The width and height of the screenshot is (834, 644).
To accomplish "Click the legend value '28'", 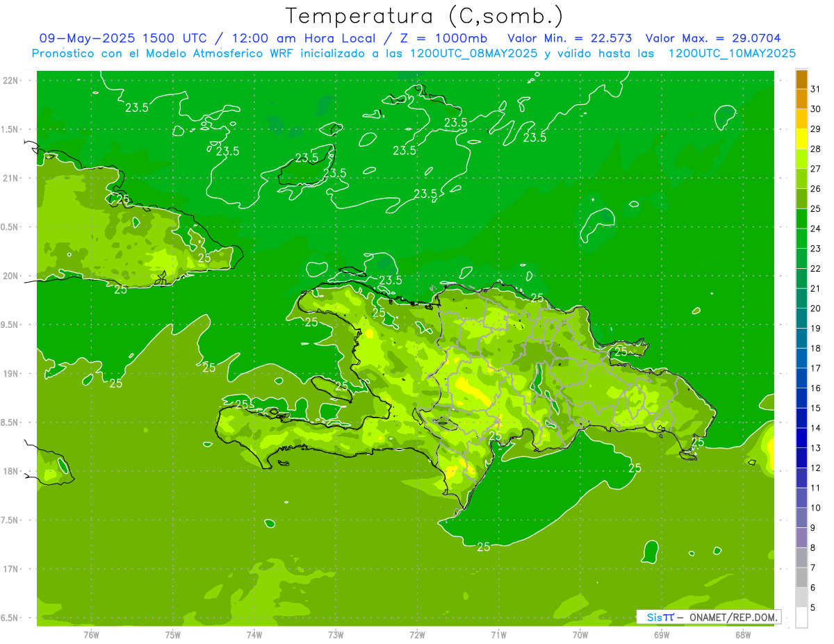I will pyautogui.click(x=816, y=149).
